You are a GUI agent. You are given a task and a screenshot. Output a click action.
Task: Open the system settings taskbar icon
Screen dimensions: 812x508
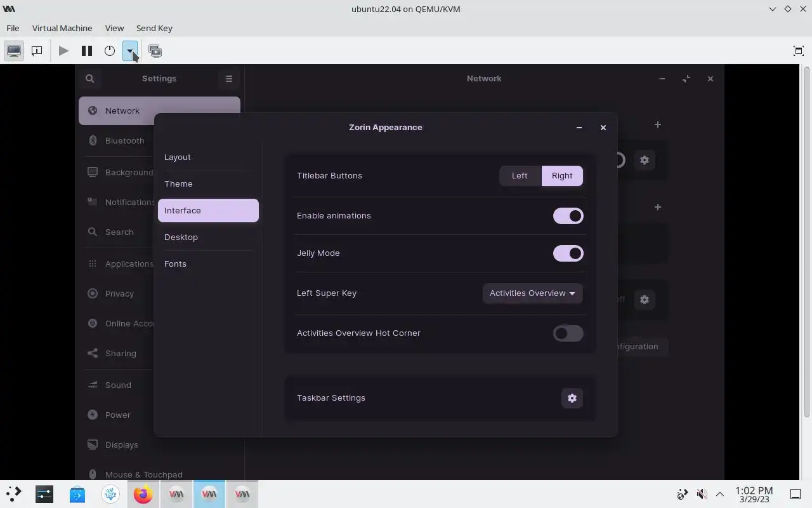click(x=44, y=494)
